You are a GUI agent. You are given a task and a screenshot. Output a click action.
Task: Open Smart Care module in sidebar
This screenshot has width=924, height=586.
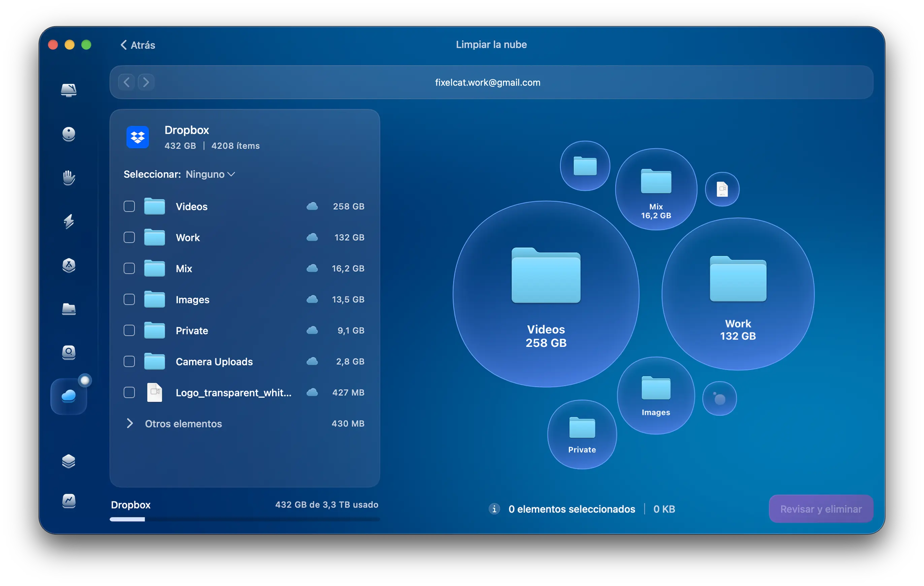point(69,90)
